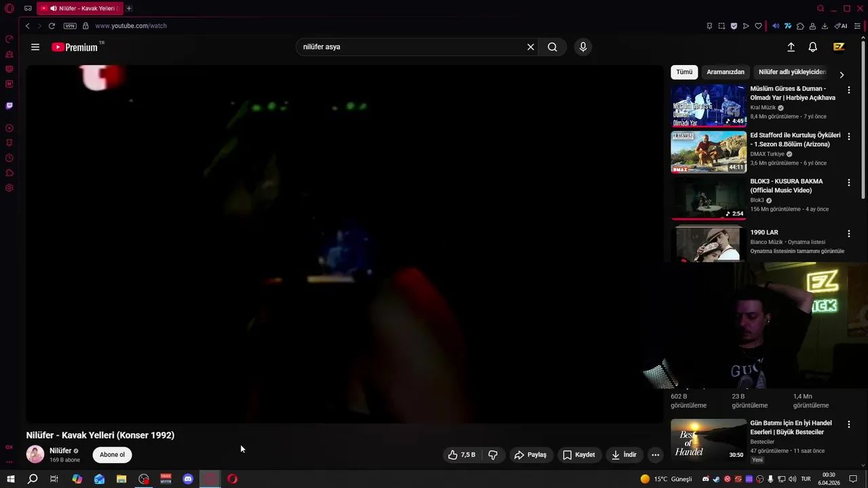Save video with Kaydet button
868x488 pixels.
pos(578,455)
